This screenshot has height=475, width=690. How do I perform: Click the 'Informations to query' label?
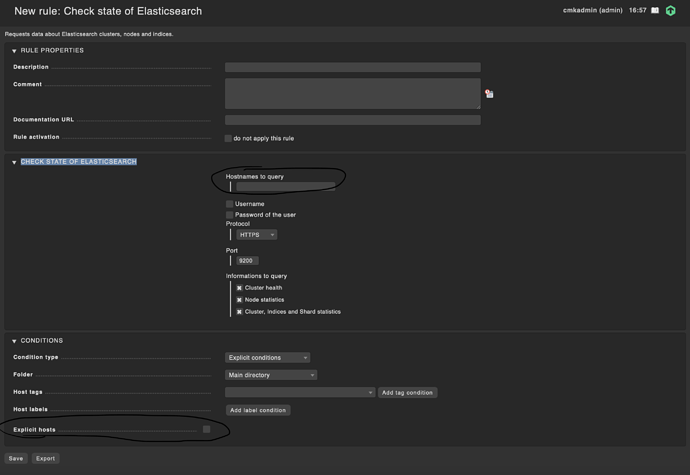pos(256,276)
